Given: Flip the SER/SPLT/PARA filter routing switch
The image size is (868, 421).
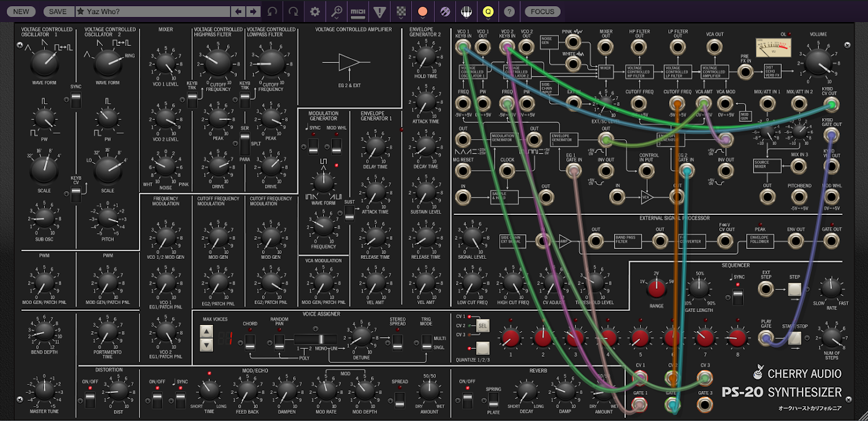Looking at the screenshot, I should click(x=244, y=143).
